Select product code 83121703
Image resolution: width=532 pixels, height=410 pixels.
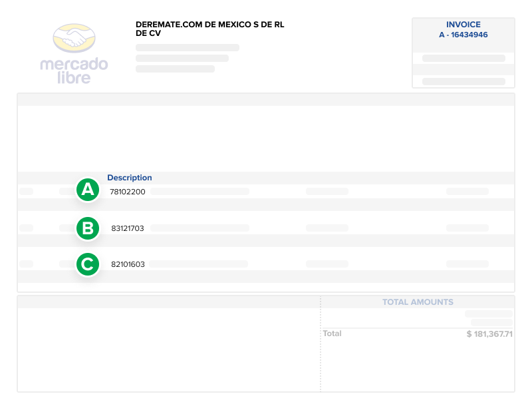click(128, 228)
